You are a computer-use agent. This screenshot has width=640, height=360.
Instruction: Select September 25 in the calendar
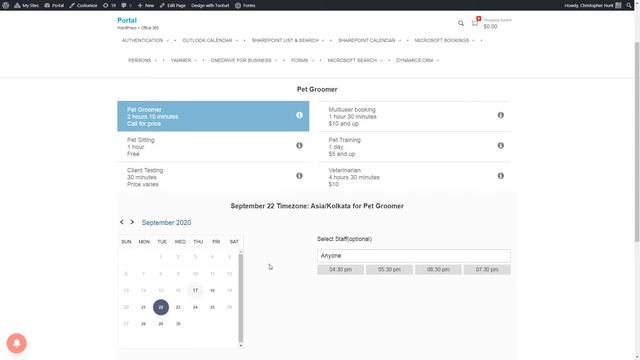click(x=212, y=307)
